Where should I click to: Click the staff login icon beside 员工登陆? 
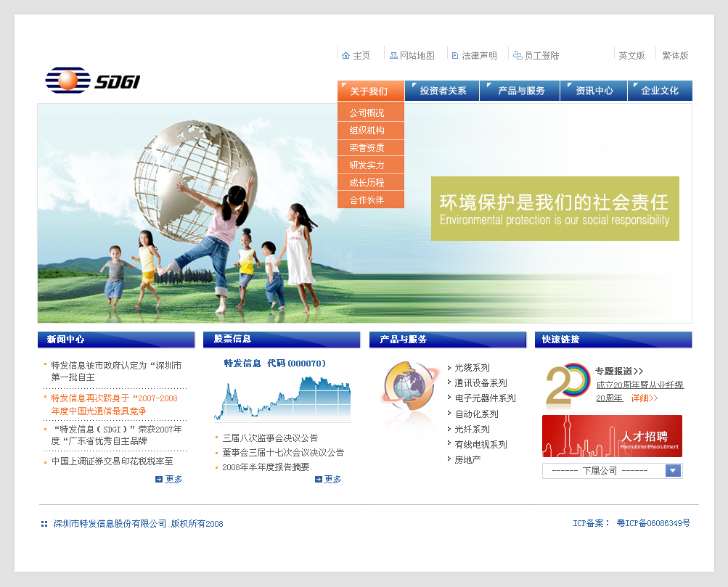[x=518, y=56]
